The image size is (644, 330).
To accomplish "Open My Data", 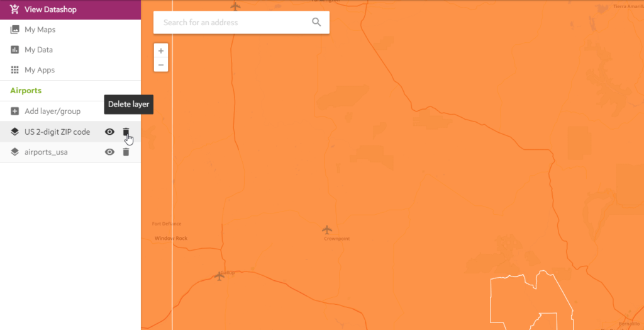I will click(70, 50).
